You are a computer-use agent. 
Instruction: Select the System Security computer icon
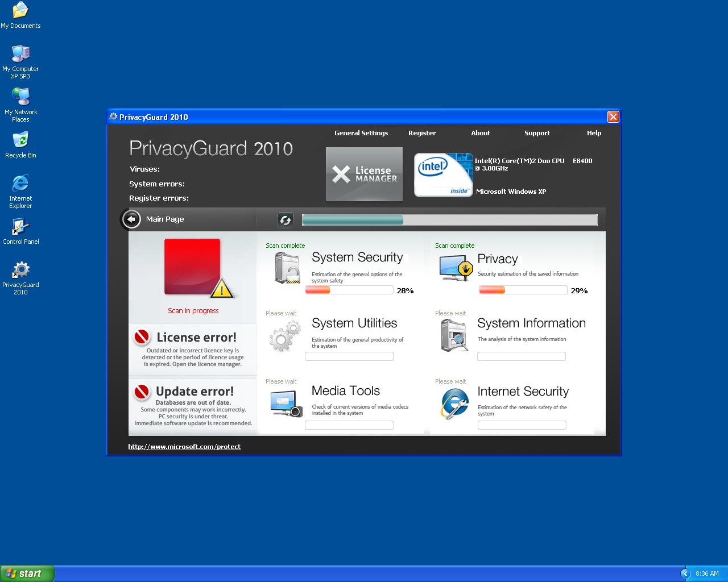pyautogui.click(x=287, y=268)
